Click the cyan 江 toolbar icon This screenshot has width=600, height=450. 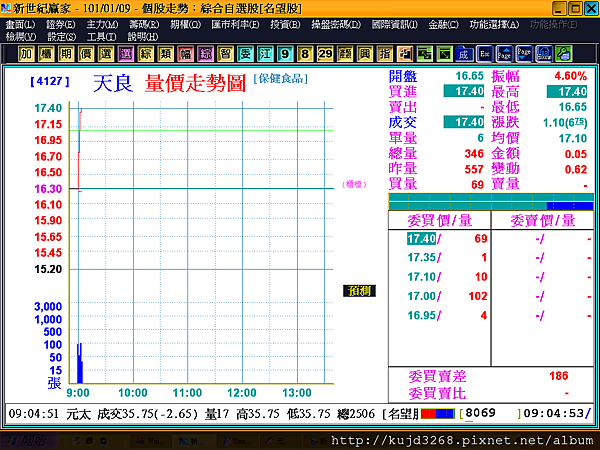coord(265,54)
